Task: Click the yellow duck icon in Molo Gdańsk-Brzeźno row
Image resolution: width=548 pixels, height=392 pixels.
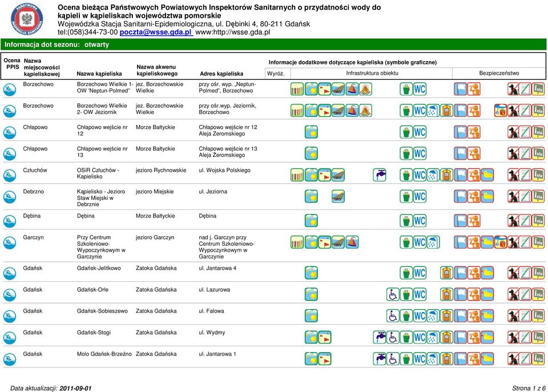Action: click(487, 358)
